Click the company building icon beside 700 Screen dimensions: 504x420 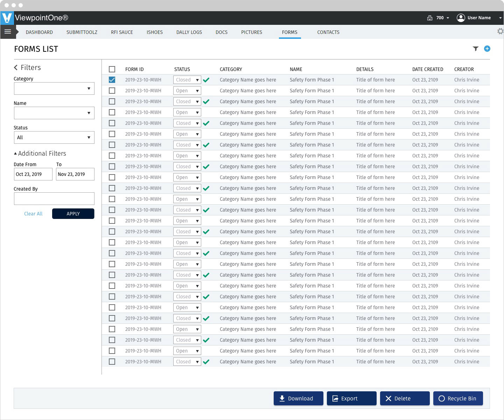click(430, 18)
